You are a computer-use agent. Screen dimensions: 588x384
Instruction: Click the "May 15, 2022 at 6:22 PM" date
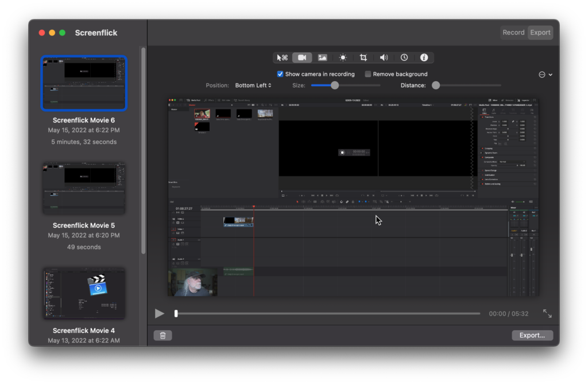click(x=84, y=130)
